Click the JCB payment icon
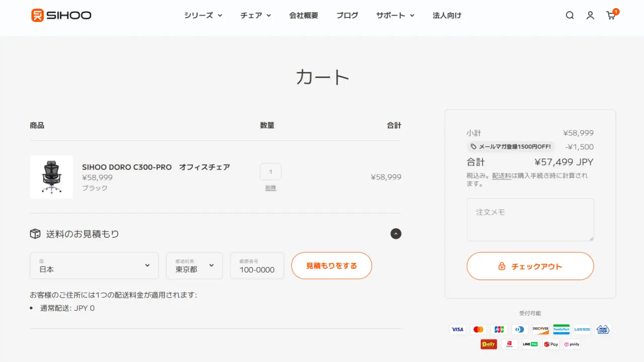This screenshot has width=644, height=362. tap(499, 329)
